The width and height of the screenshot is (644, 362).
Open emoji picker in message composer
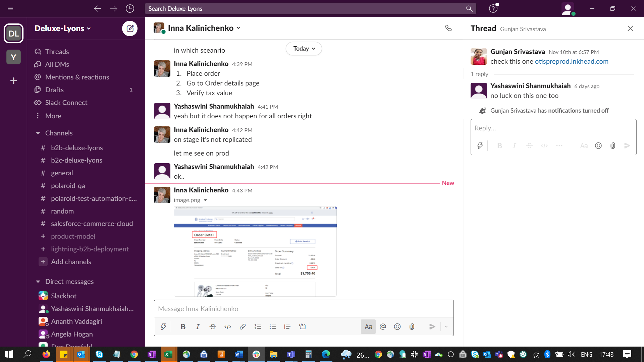pyautogui.click(x=397, y=326)
